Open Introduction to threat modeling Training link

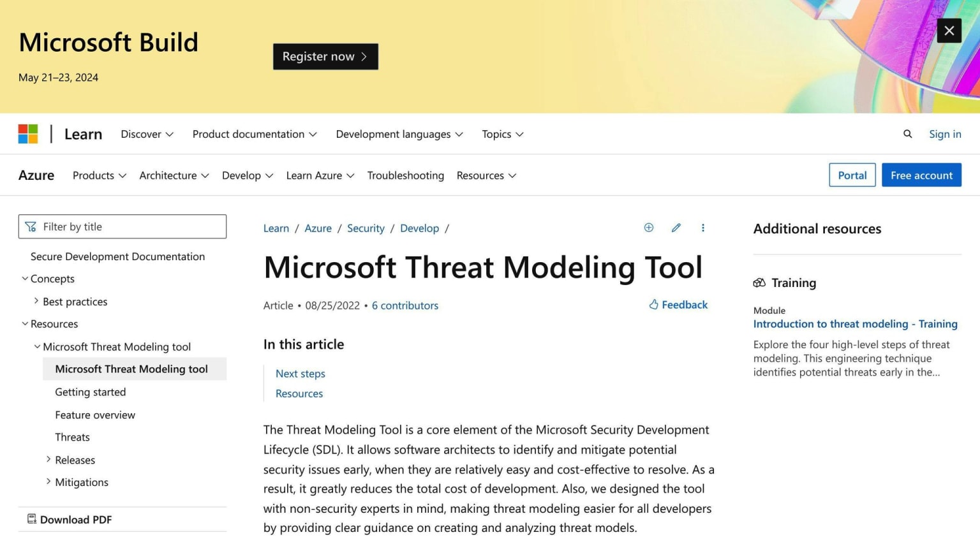(x=855, y=324)
